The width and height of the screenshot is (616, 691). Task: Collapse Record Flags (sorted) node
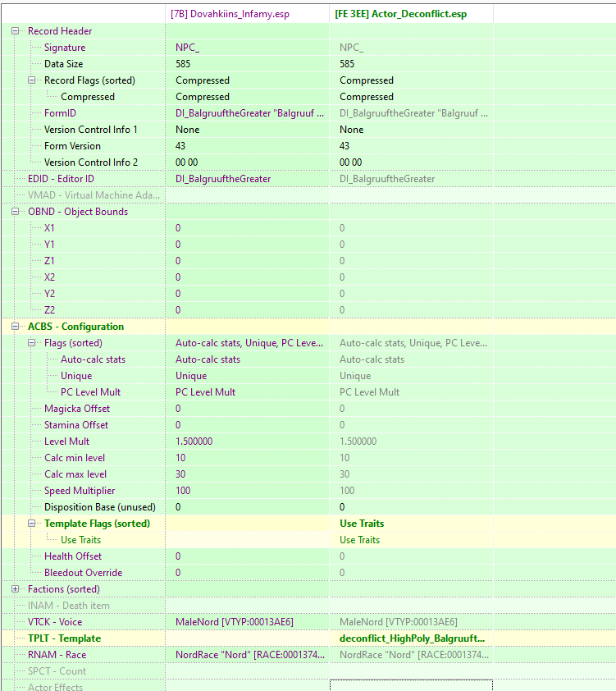[32, 80]
